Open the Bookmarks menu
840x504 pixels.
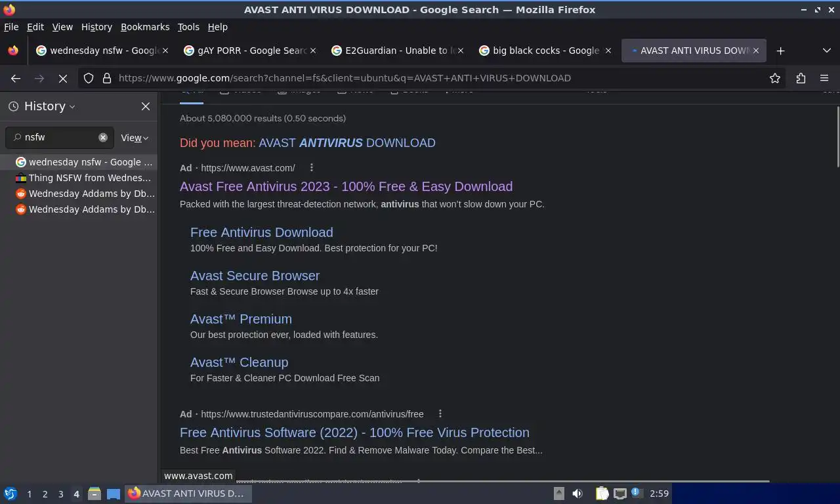(145, 27)
